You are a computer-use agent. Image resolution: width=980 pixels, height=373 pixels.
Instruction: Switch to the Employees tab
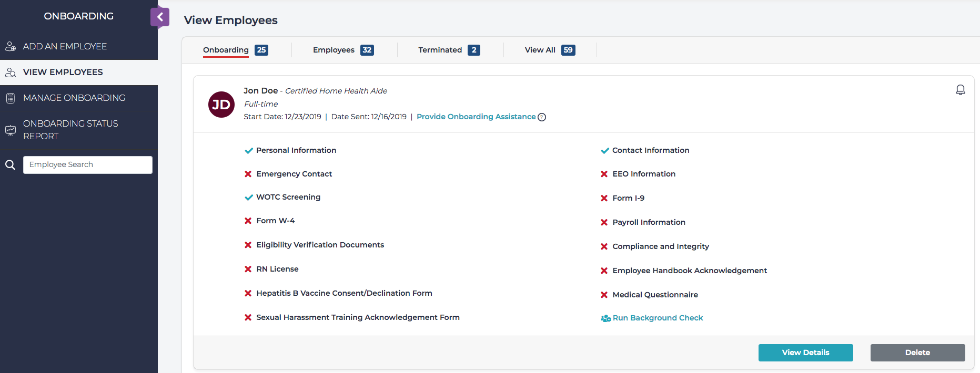[x=334, y=50]
